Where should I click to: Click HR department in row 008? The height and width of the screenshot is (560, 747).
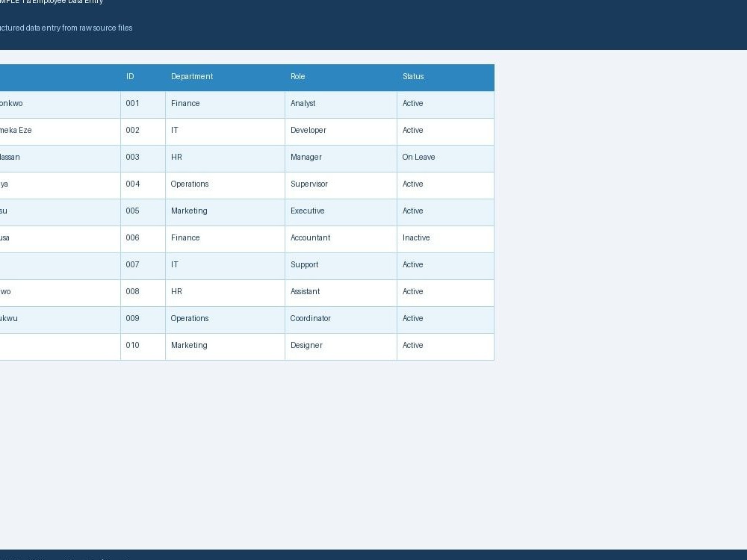(x=225, y=293)
